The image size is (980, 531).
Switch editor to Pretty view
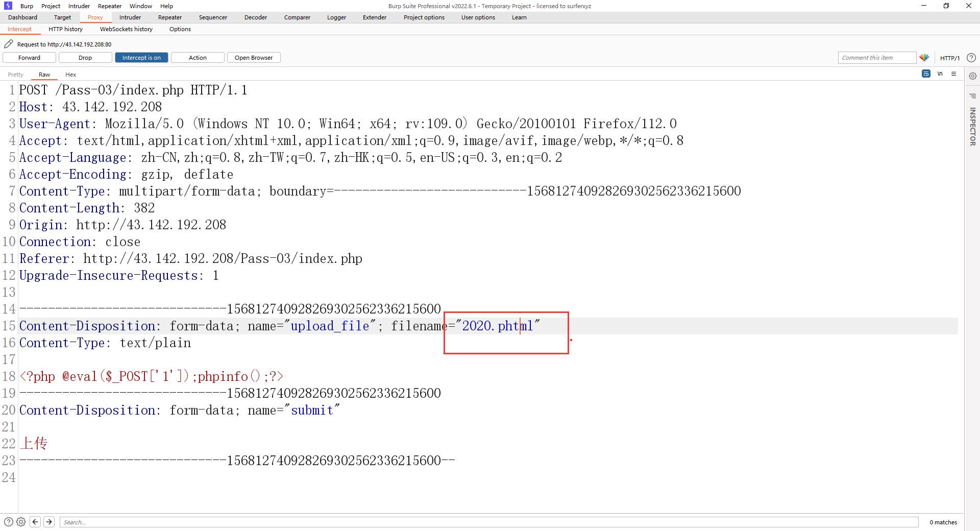click(x=15, y=75)
